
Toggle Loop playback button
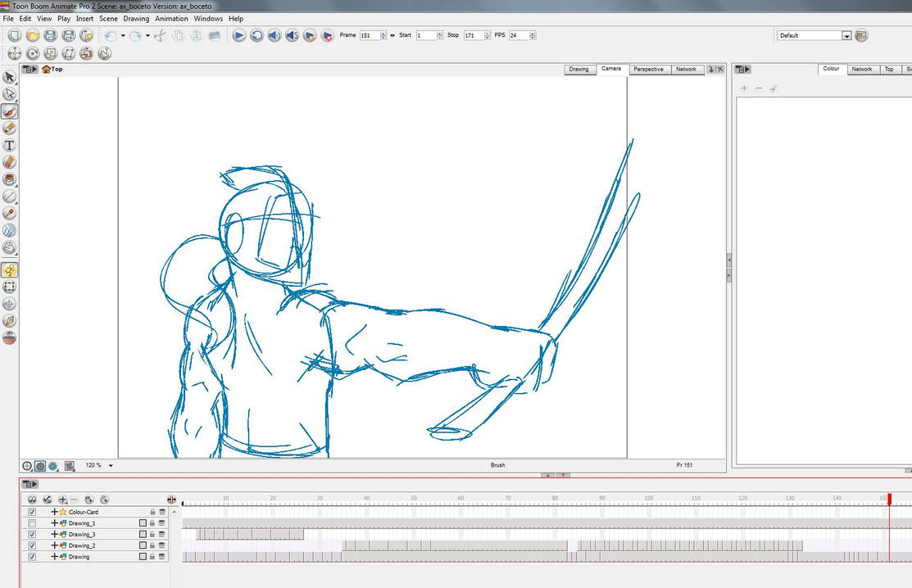[x=256, y=35]
